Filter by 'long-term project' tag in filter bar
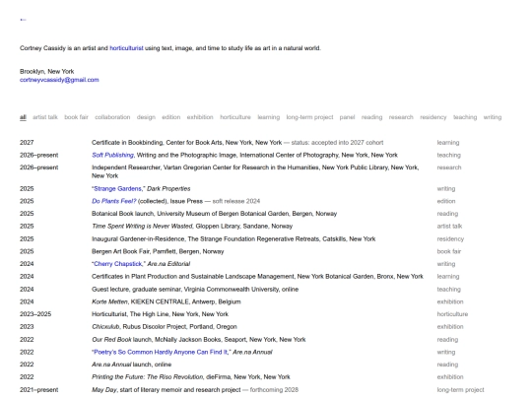This screenshot has height=399, width=532. (x=309, y=117)
